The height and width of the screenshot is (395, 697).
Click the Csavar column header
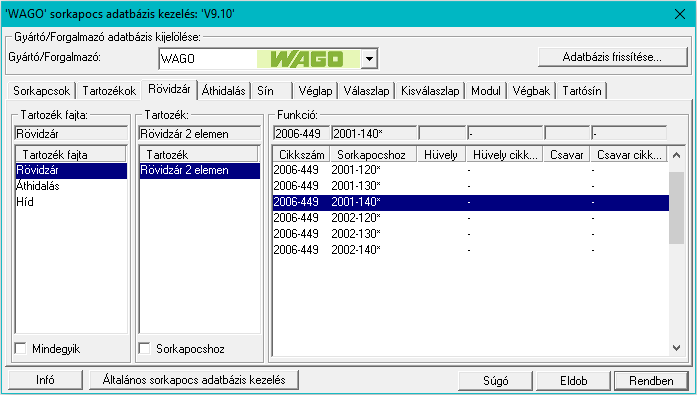pyautogui.click(x=567, y=155)
